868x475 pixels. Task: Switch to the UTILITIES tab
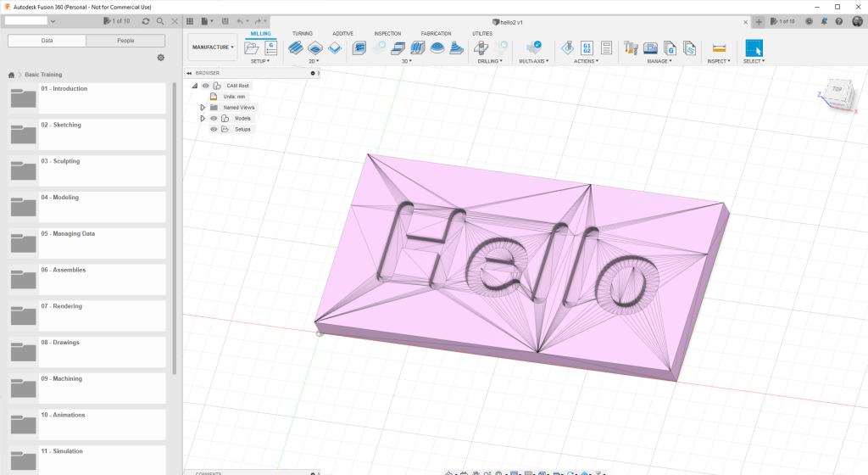482,34
